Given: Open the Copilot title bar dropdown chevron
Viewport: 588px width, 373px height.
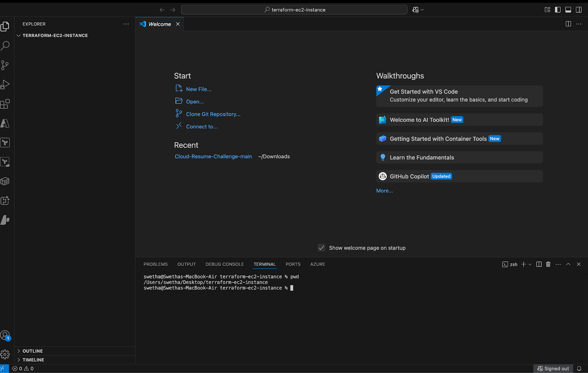Looking at the screenshot, I should pos(422,10).
